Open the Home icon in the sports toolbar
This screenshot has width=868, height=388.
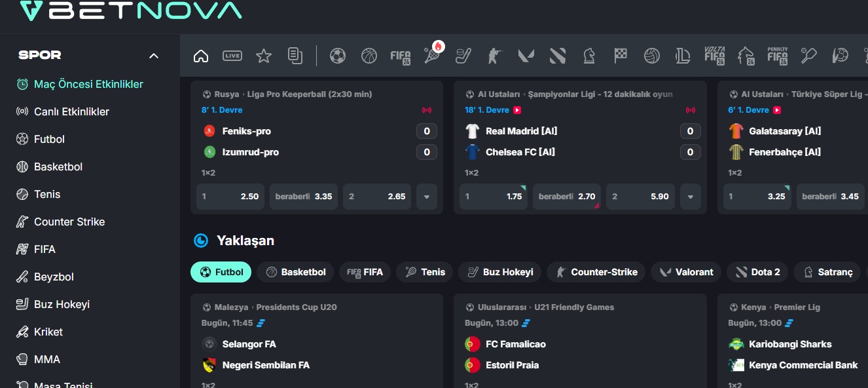point(200,56)
